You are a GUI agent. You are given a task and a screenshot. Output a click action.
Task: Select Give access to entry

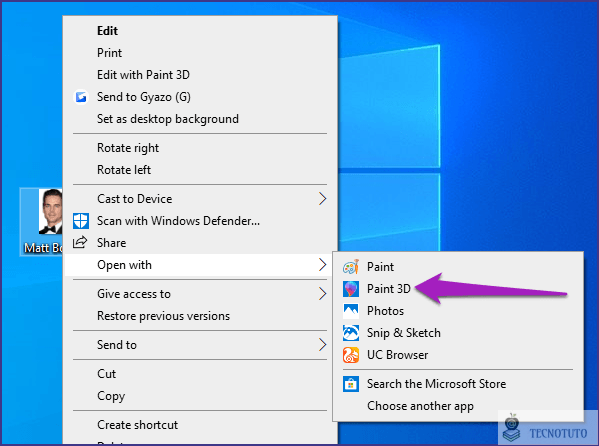click(x=200, y=294)
